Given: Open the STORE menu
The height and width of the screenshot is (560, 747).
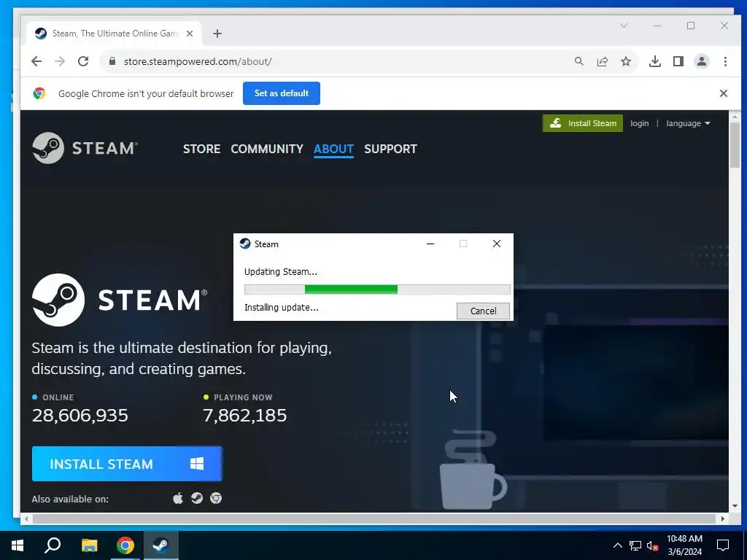Looking at the screenshot, I should click(201, 149).
